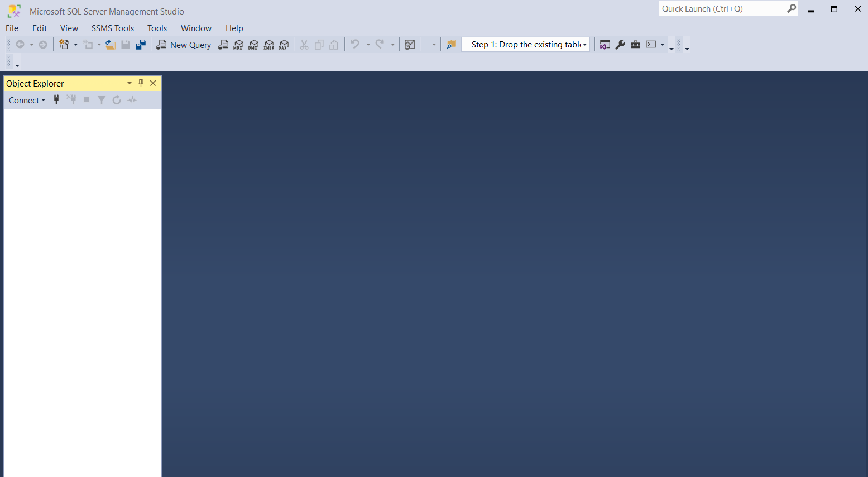Expand the Navigate Backward dropdown arrow
Screen dimensions: 868x477
(31, 45)
